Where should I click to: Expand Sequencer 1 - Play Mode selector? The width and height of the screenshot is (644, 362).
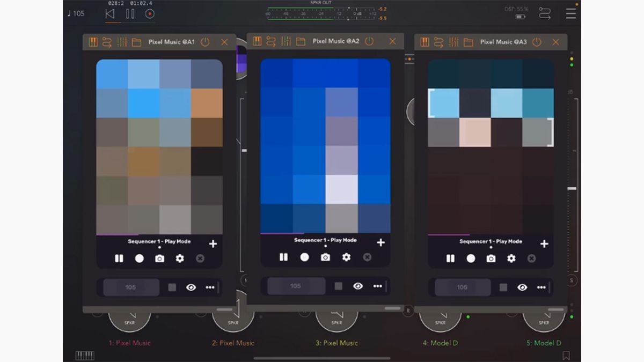pos(159,241)
